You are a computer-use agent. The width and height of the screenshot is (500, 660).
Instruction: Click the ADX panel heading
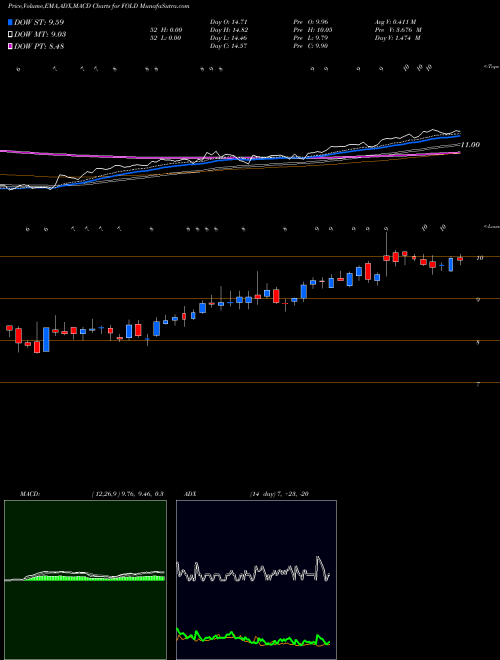click(x=191, y=494)
